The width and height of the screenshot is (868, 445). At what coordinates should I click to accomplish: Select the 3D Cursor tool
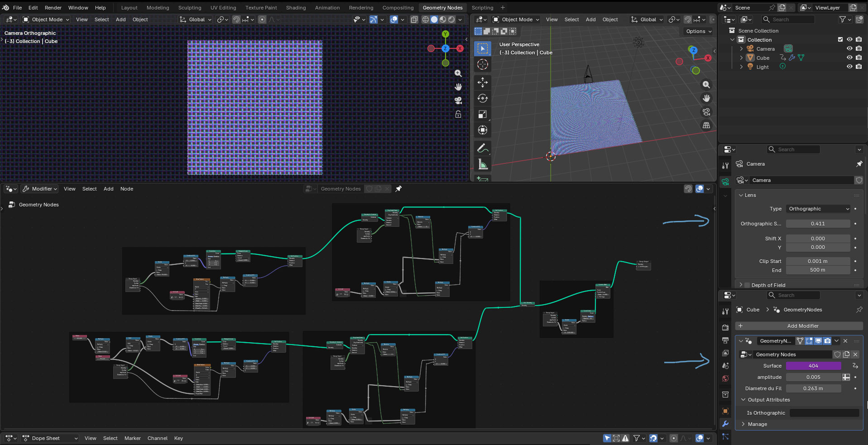[x=483, y=65]
